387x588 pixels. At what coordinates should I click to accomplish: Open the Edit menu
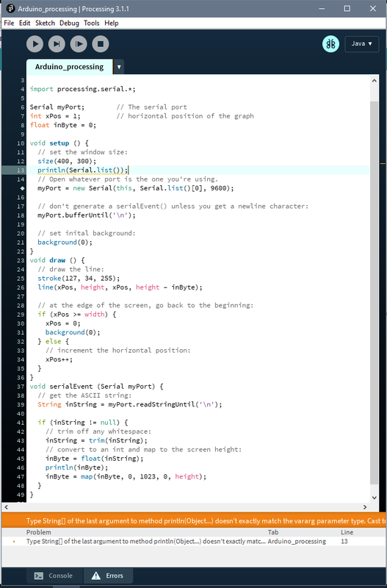[x=25, y=23]
